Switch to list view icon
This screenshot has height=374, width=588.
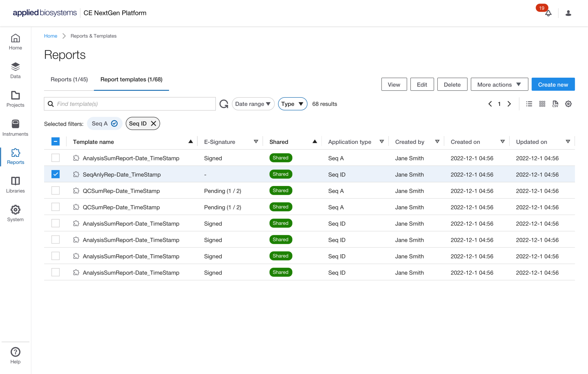click(x=529, y=104)
